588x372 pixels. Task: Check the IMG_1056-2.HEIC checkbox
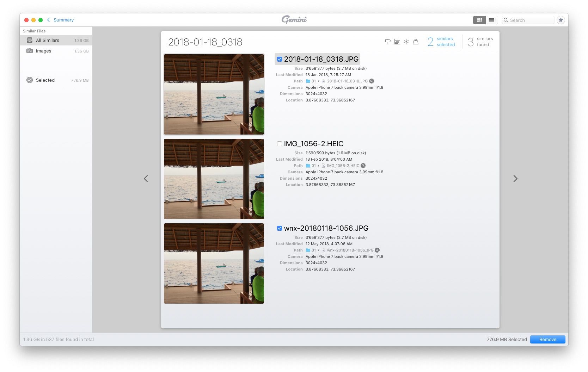point(280,144)
